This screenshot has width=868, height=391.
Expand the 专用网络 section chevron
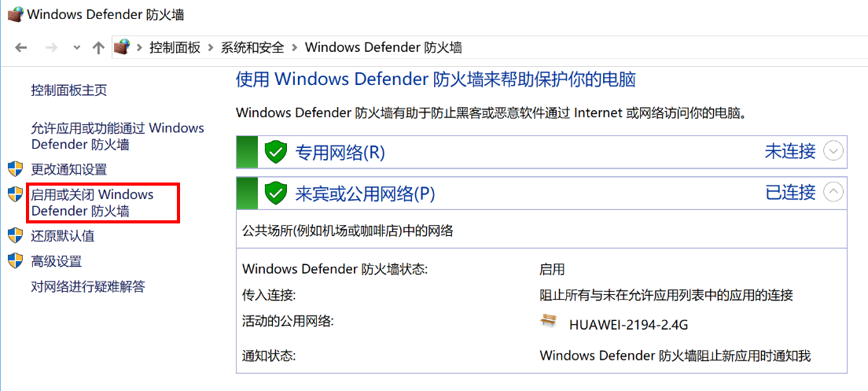click(833, 151)
